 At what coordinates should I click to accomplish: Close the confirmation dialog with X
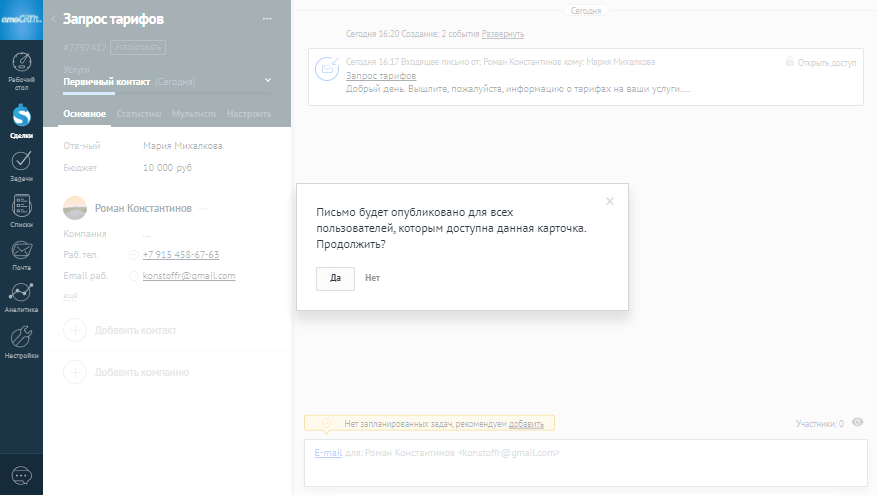coord(610,201)
